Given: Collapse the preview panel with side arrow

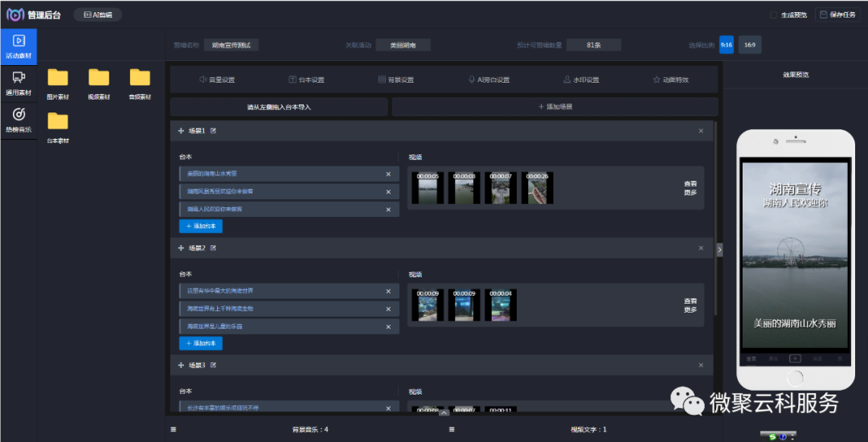Looking at the screenshot, I should click(719, 250).
